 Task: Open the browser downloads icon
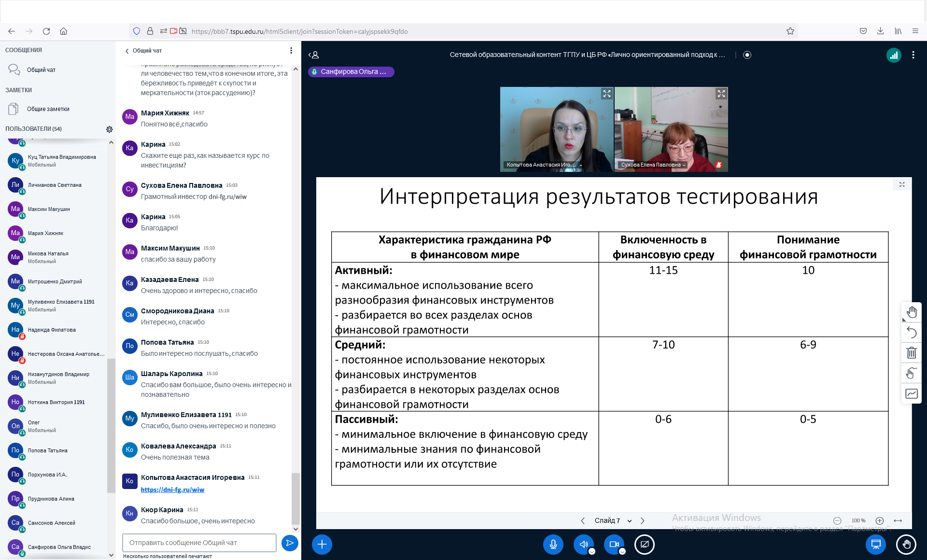[x=881, y=31]
